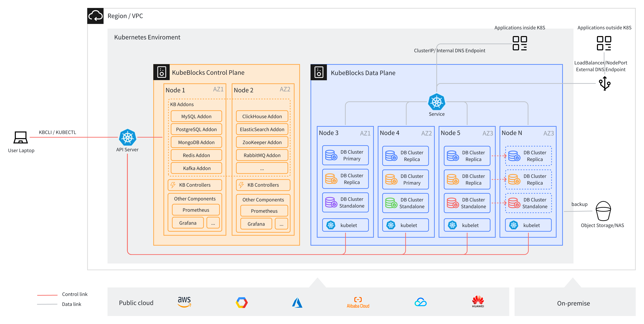This screenshot has width=644, height=324.
Task: Select the API Server Kubernetes icon
Action: [x=127, y=137]
